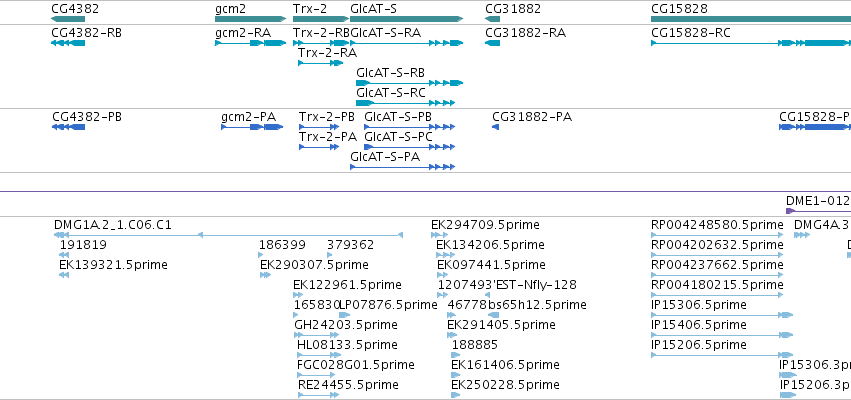Click the gcm2 gene label
This screenshot has width=851, height=400.
tap(230, 9)
